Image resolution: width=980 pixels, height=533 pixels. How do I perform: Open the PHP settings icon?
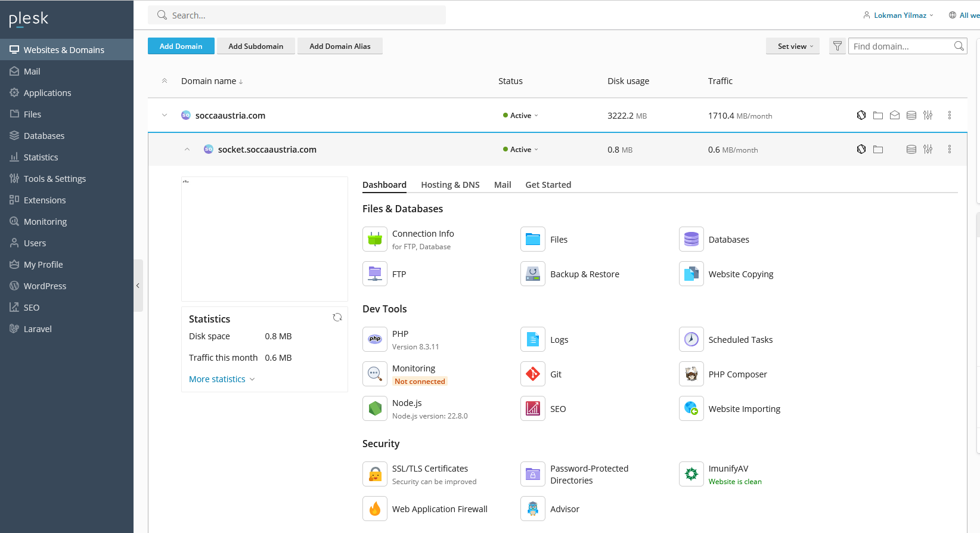[375, 340]
